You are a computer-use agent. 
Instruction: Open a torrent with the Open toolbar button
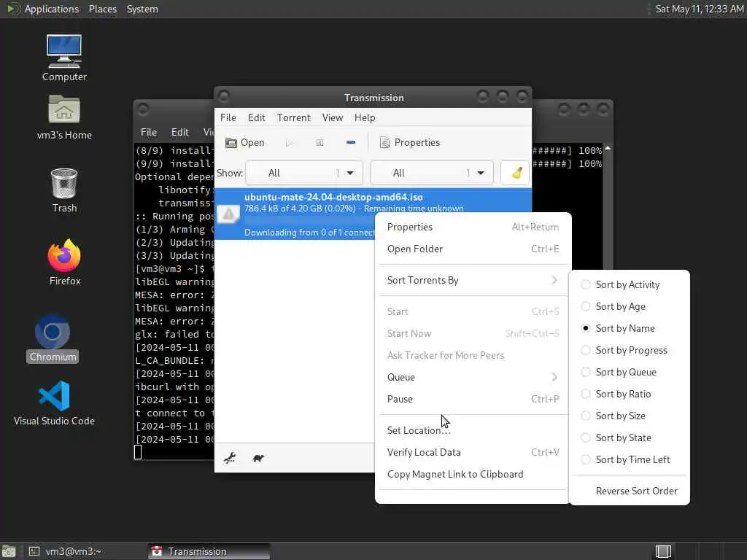pyautogui.click(x=245, y=142)
